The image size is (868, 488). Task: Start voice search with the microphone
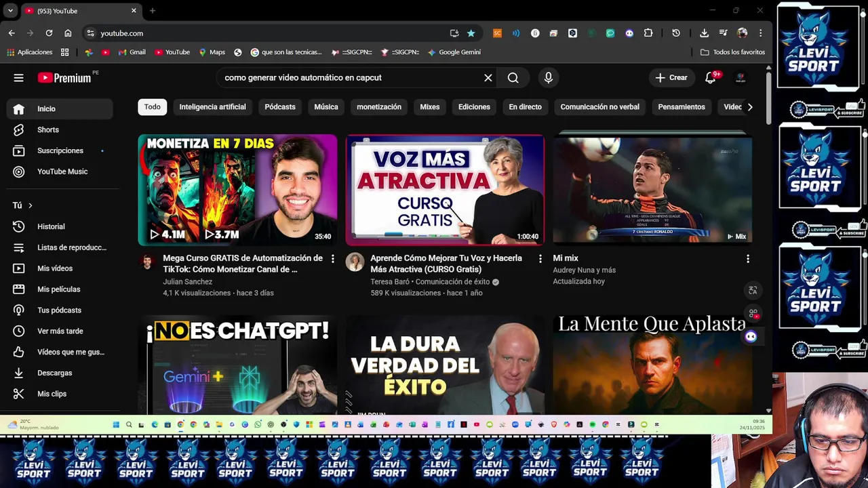(548, 78)
